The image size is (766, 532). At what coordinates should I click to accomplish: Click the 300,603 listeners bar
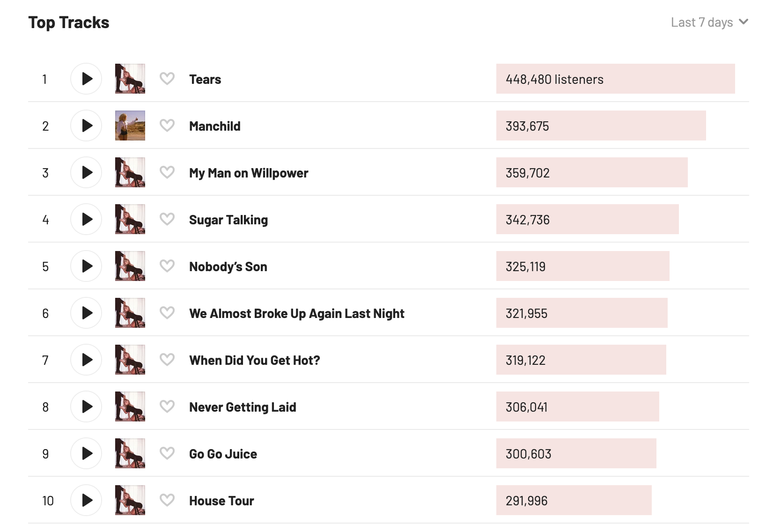[x=576, y=454]
